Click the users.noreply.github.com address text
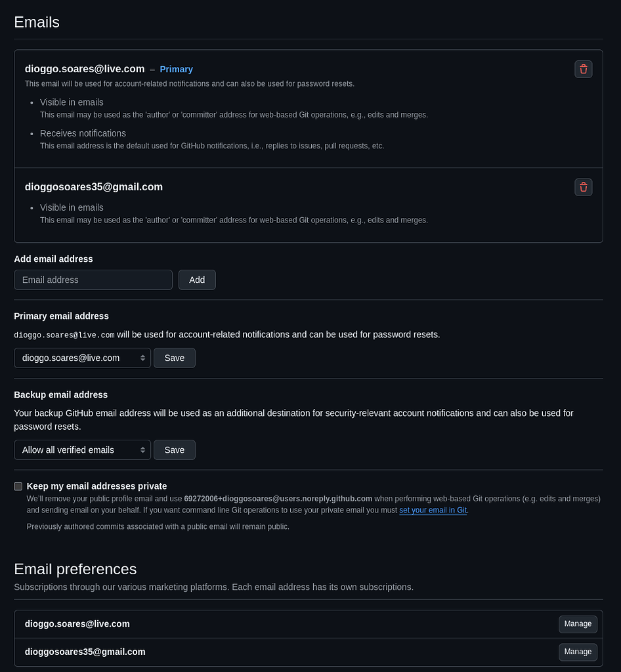621x672 pixels. (278, 499)
